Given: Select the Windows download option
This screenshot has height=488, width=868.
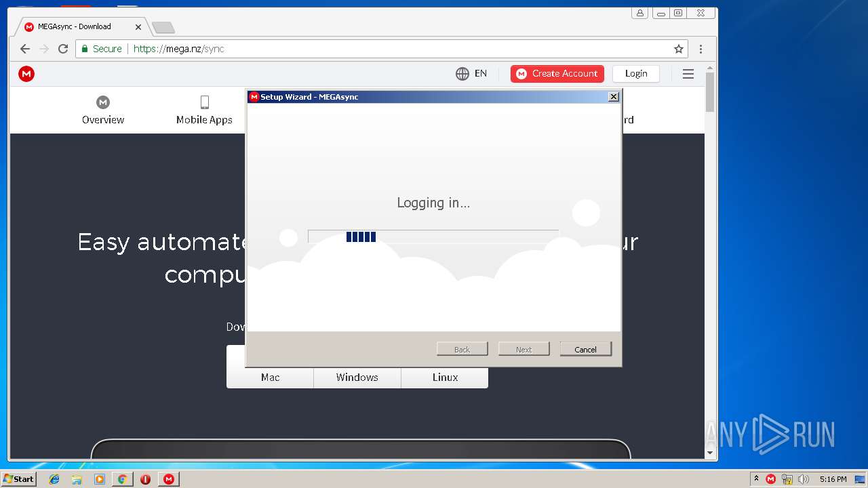Looking at the screenshot, I should point(357,378).
